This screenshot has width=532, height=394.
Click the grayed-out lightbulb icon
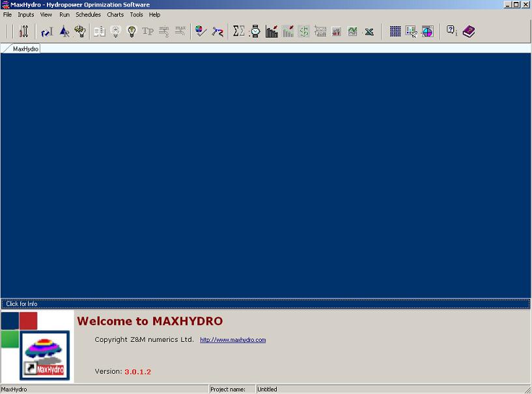coord(116,31)
